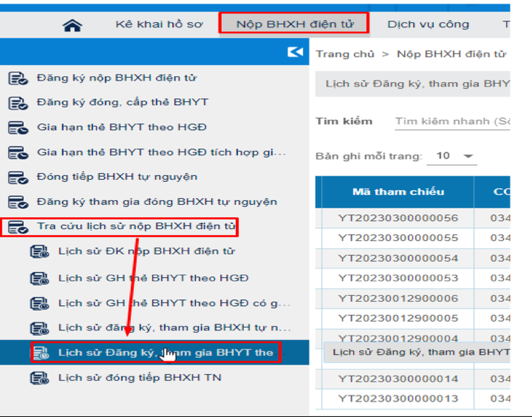This screenshot has width=532, height=417.
Task: Click icon beside Đăng ký nộp BHXH điện tử
Action: 18,78
